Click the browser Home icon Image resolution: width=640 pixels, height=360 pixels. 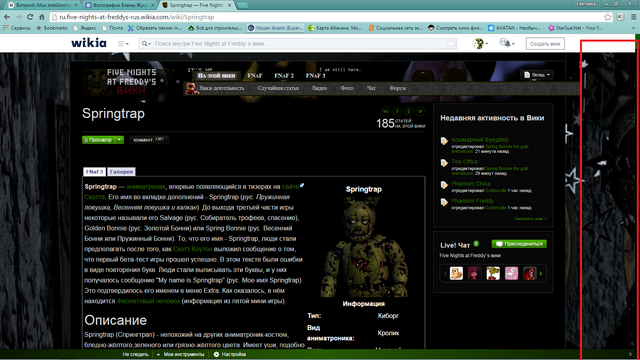click(x=42, y=17)
